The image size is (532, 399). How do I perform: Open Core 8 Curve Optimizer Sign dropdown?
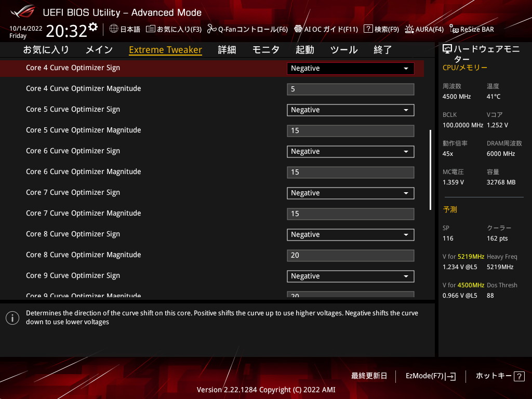coord(351,234)
